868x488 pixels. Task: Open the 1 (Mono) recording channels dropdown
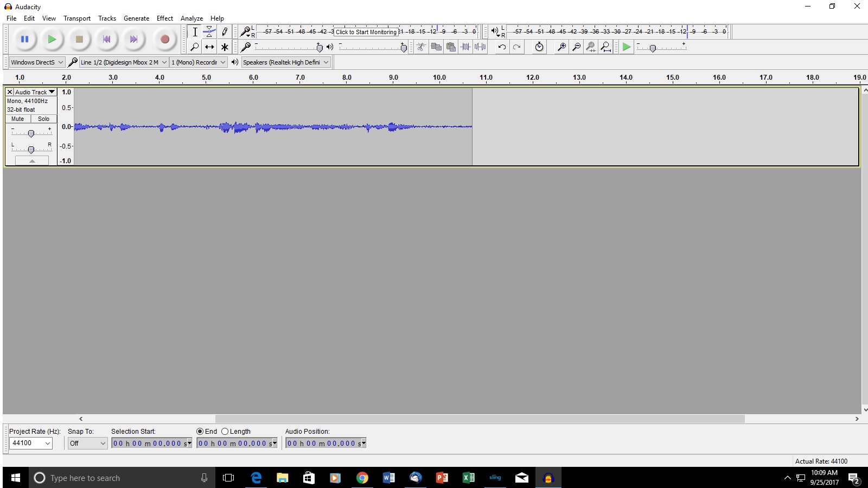point(198,62)
